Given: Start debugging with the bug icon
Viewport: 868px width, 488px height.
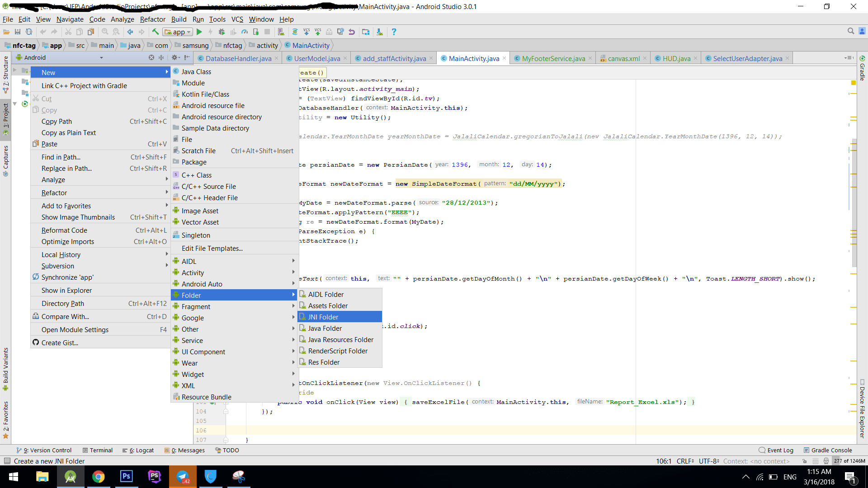Looking at the screenshot, I should click(222, 32).
